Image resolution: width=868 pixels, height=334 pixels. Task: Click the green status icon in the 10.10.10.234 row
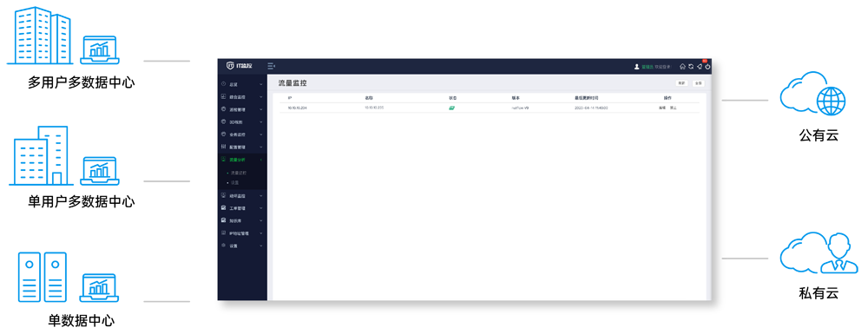pyautogui.click(x=451, y=108)
